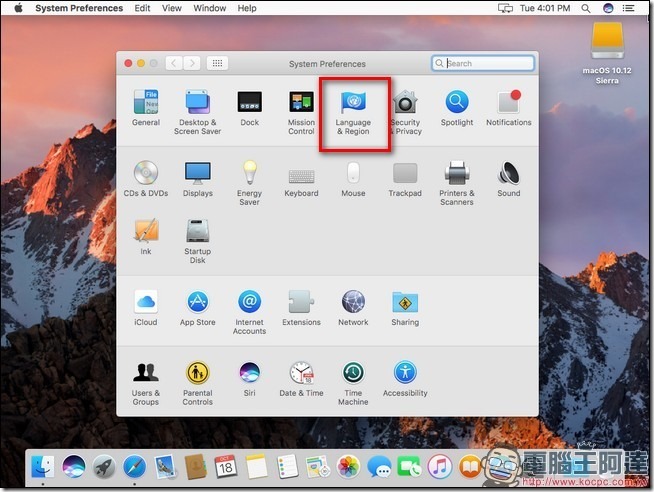Open Users & Groups preferences

[146, 383]
